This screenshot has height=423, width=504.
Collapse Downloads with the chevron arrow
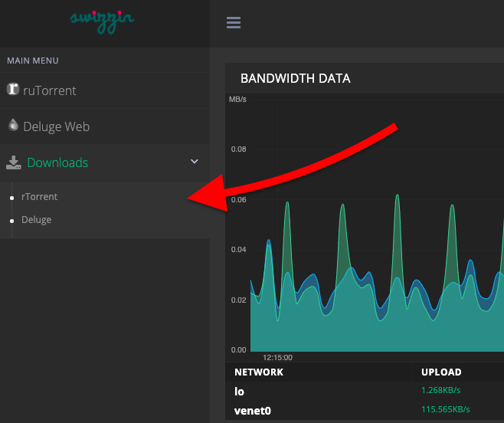tap(195, 161)
